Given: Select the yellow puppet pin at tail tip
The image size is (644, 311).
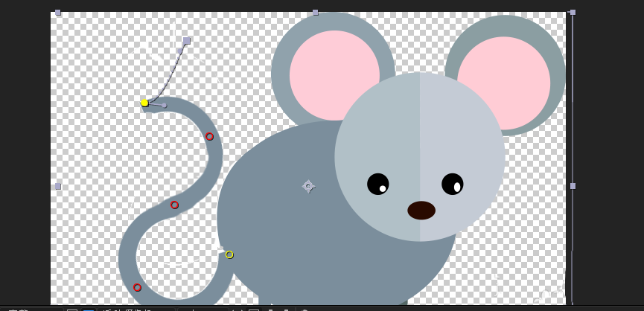Looking at the screenshot, I should click(x=144, y=103).
